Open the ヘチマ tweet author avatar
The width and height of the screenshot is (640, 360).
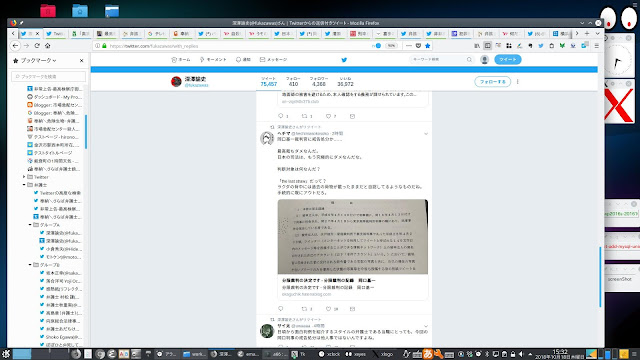[x=267, y=138]
